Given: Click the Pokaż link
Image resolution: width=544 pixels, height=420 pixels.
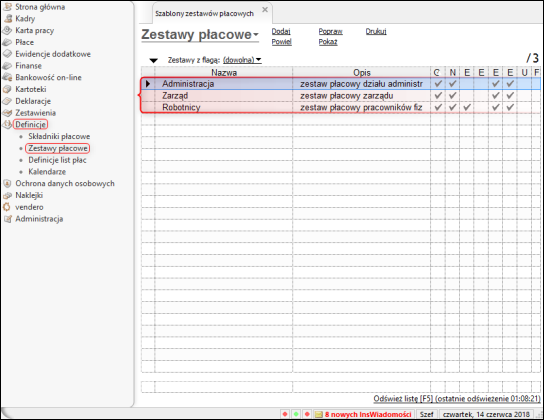Looking at the screenshot, I should [328, 42].
